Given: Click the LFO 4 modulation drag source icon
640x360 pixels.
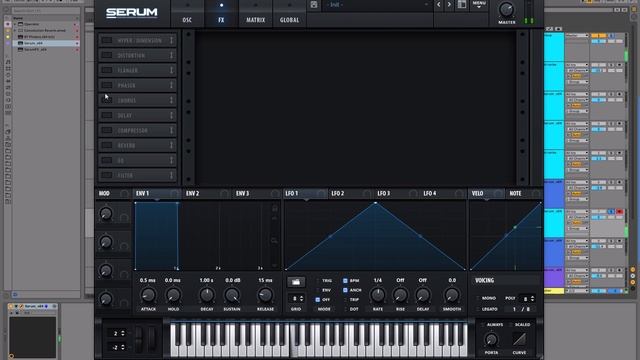Looking at the screenshot, I should (459, 193).
